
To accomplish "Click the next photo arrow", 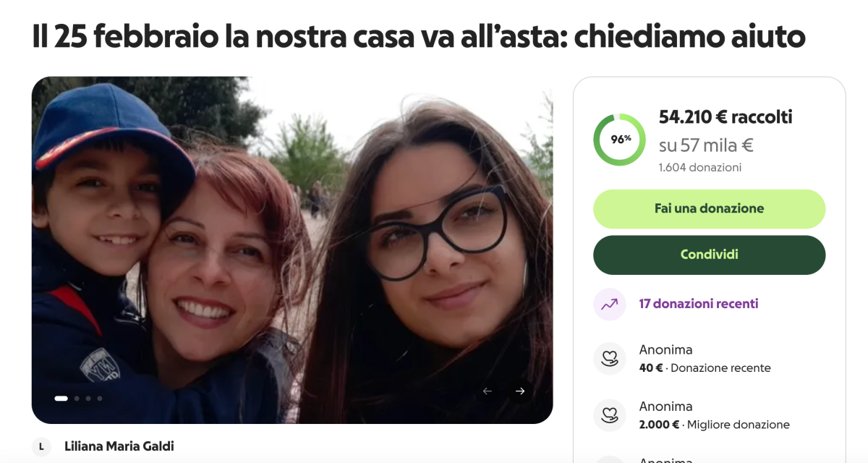I will point(520,391).
